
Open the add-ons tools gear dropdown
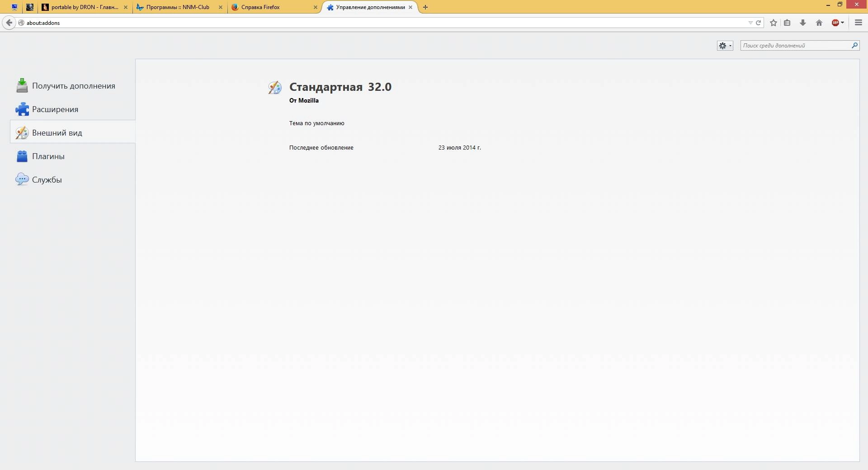[x=725, y=46]
